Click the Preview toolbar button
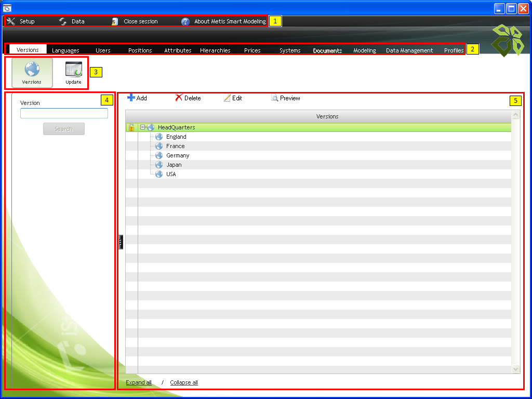 tap(286, 98)
